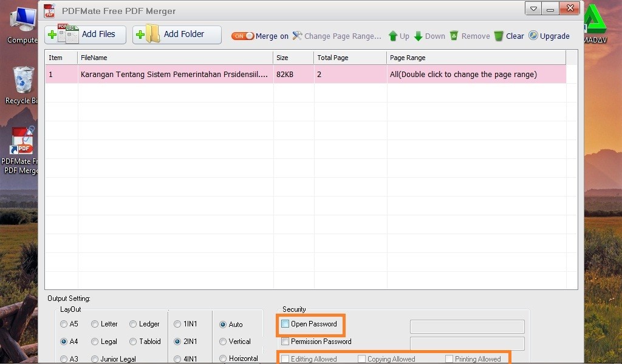Click the Permission Password input field

click(467, 343)
